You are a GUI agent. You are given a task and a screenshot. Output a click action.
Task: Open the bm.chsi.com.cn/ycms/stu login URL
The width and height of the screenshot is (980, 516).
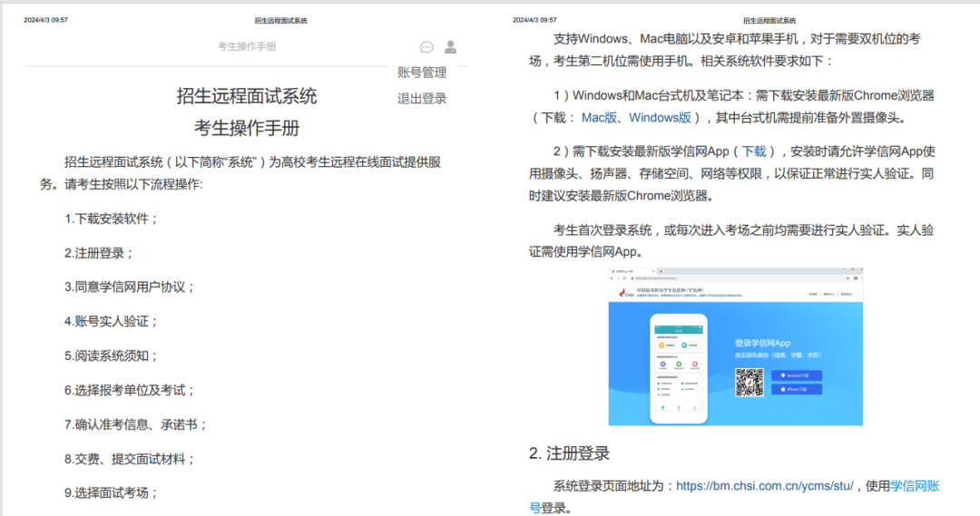click(764, 486)
